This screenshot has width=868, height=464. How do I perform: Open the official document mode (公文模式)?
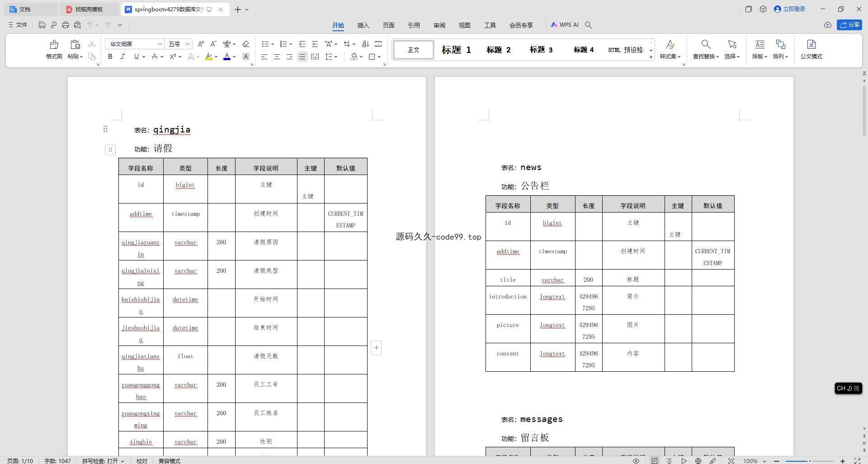pyautogui.click(x=811, y=49)
